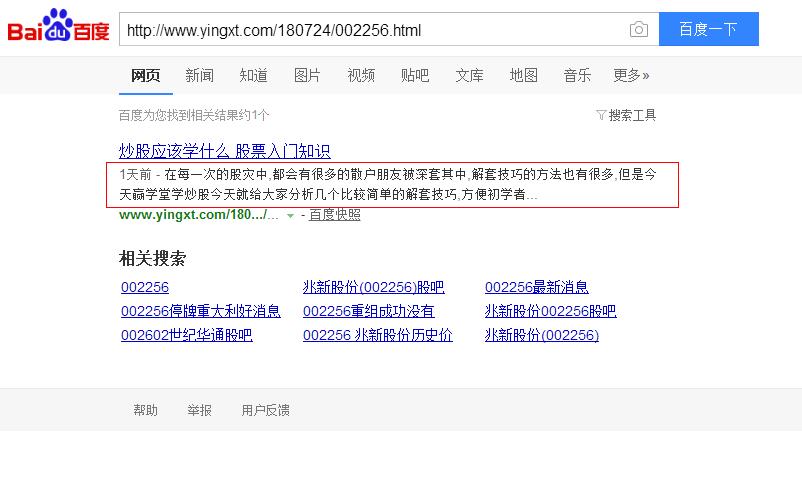Click related search 002256 兆新股份历史价
This screenshot has width=802, height=482.
(x=377, y=335)
